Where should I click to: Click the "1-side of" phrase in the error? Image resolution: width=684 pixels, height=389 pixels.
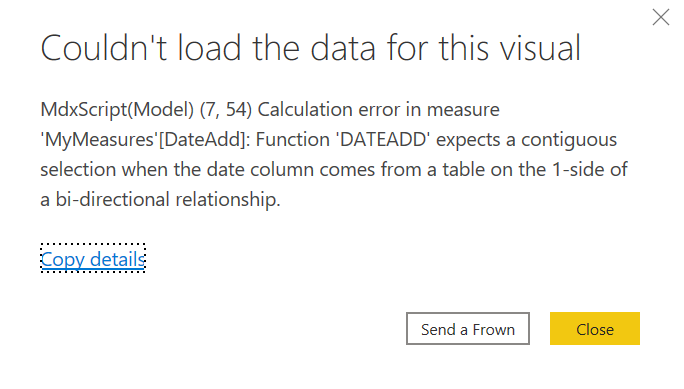pyautogui.click(x=590, y=170)
